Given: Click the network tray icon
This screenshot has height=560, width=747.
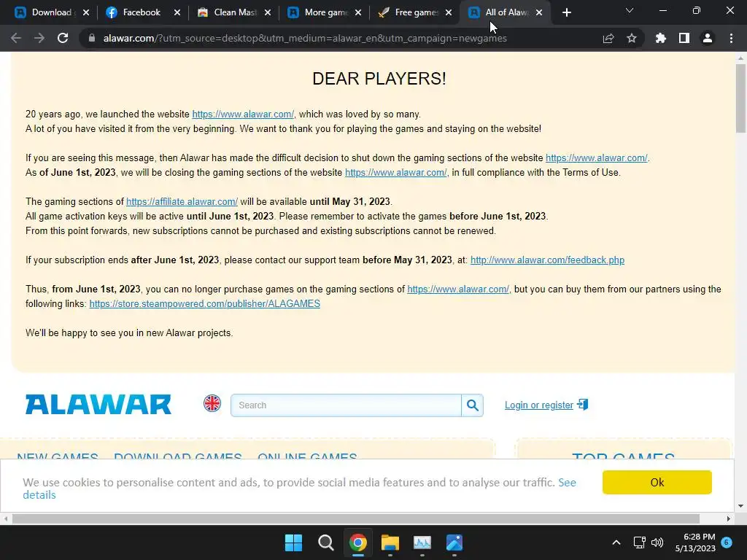Looking at the screenshot, I should click(x=639, y=542).
